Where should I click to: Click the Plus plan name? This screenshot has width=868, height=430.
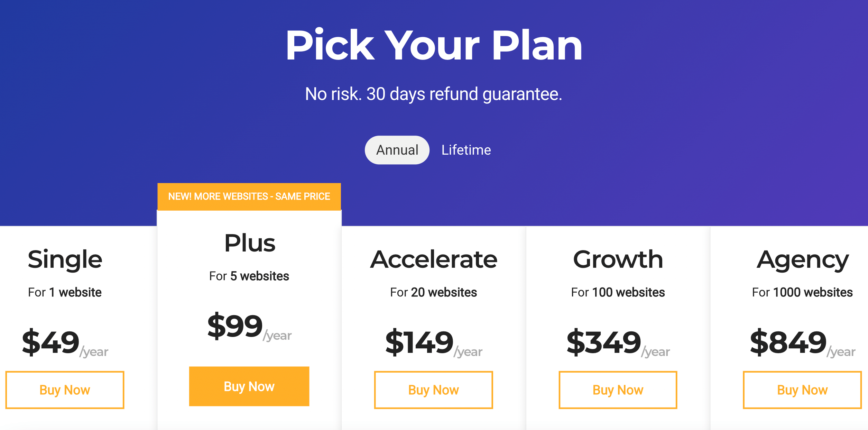tap(250, 243)
